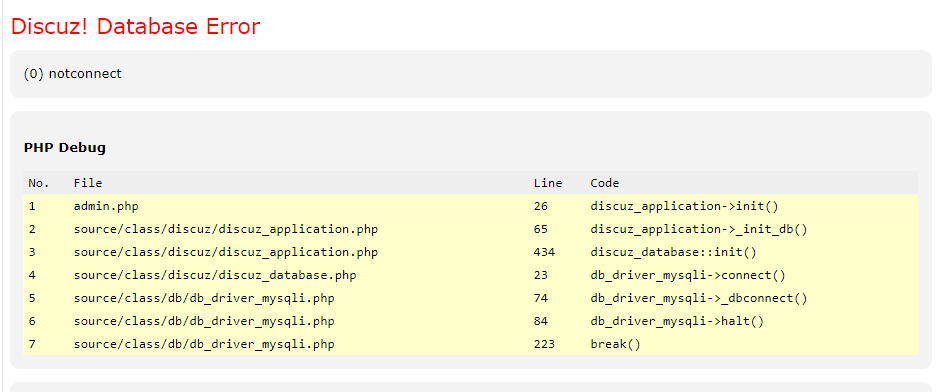Select the admin.php file entry
951x392 pixels.
[106, 206]
